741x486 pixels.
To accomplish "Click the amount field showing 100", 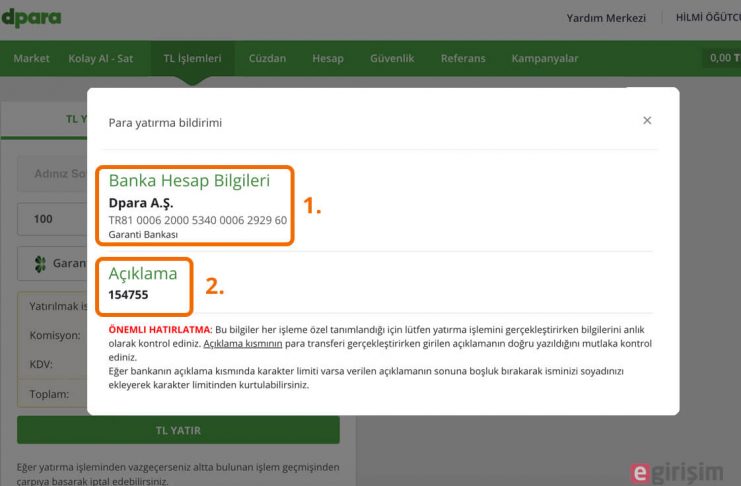I will click(x=52, y=219).
